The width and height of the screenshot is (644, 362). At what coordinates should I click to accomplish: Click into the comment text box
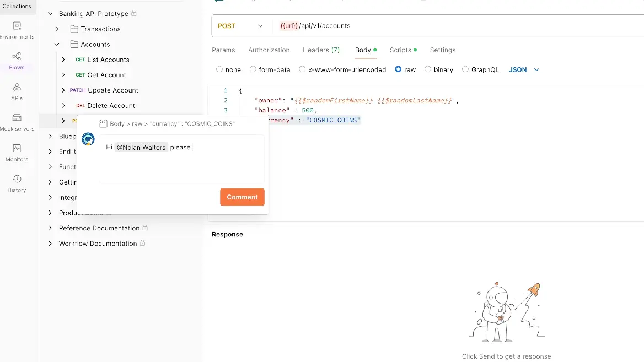[181, 159]
